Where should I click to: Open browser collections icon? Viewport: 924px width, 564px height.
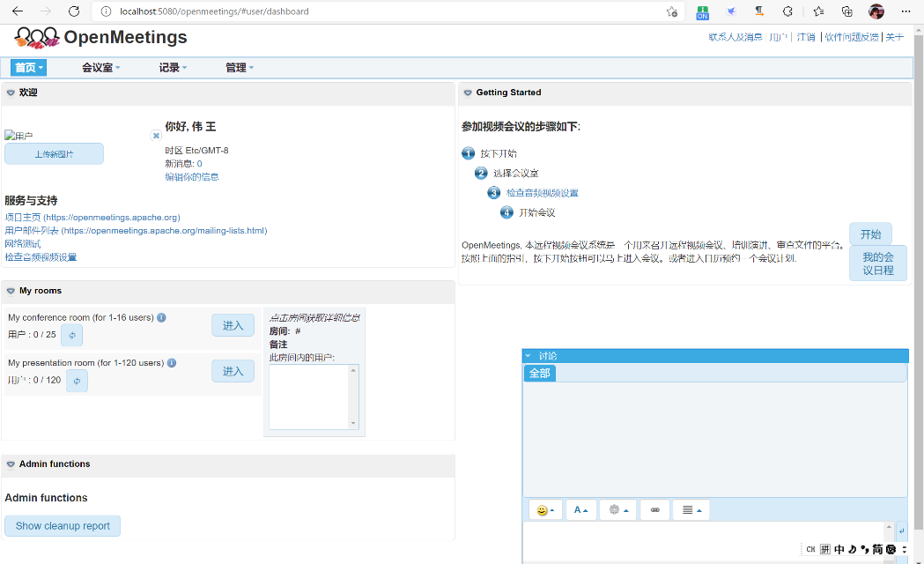[x=846, y=11]
